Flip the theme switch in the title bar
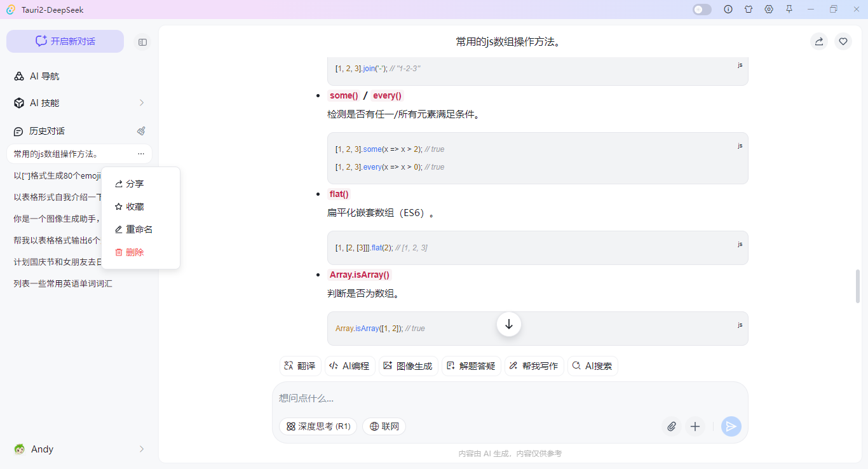 702,10
